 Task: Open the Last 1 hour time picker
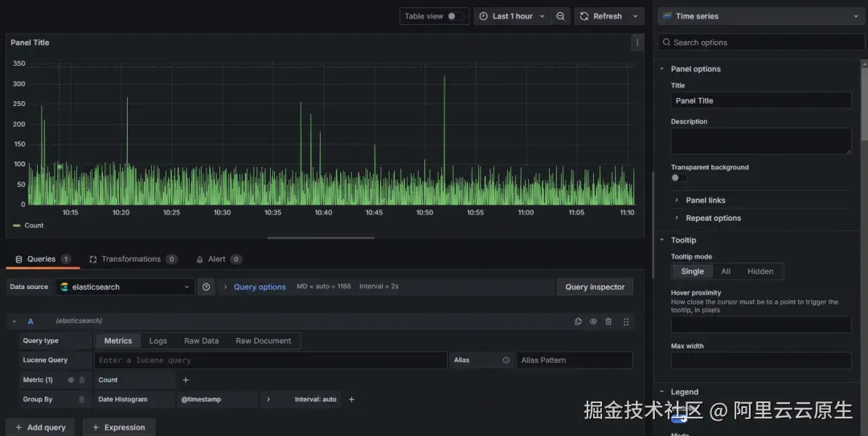(x=512, y=16)
